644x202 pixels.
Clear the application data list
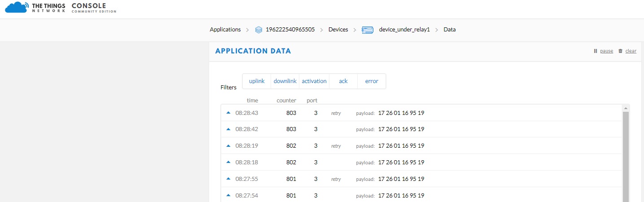click(631, 51)
